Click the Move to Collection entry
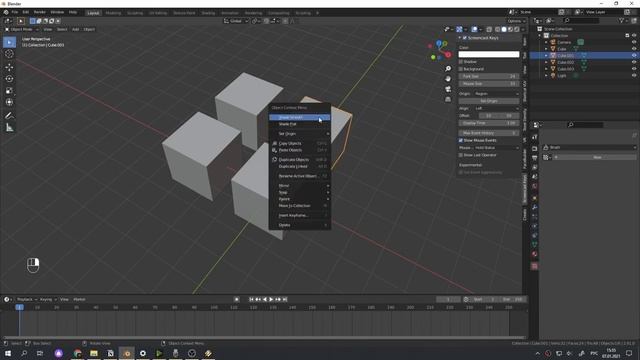The height and width of the screenshot is (360, 640). coord(300,206)
